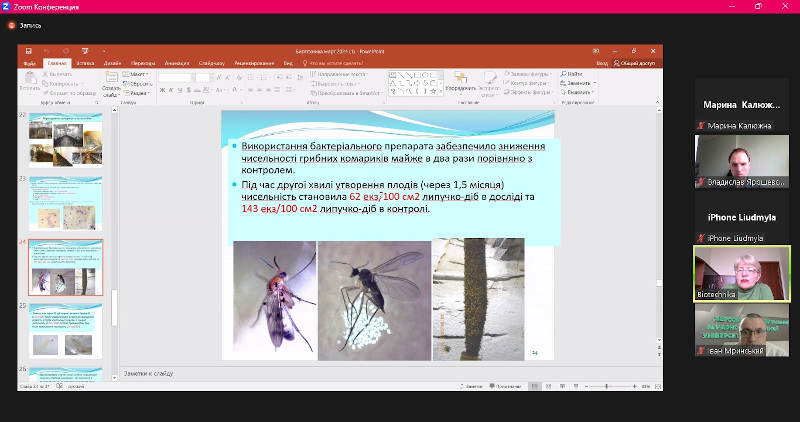Open Экспресс-стили quick styles
This screenshot has height=422, width=800.
489,84
